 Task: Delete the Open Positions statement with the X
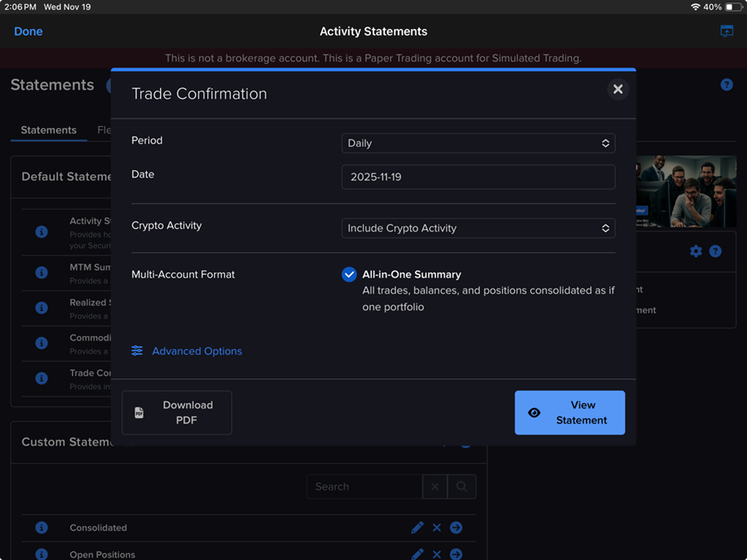click(437, 554)
